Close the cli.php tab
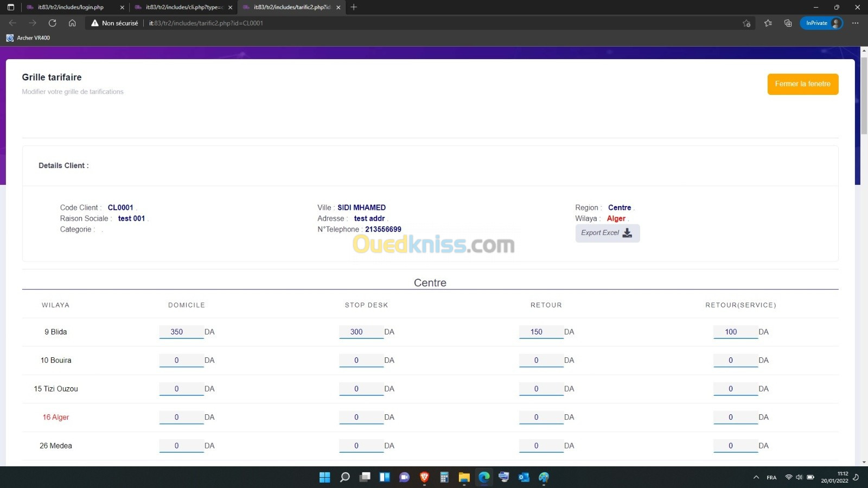 (x=230, y=7)
